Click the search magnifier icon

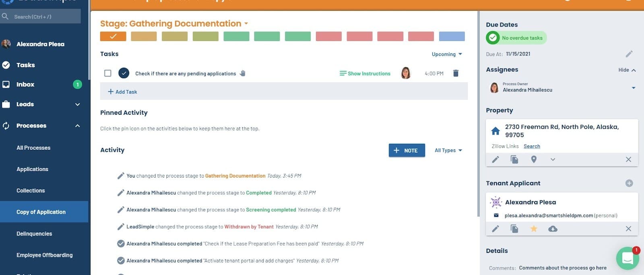click(x=5, y=17)
